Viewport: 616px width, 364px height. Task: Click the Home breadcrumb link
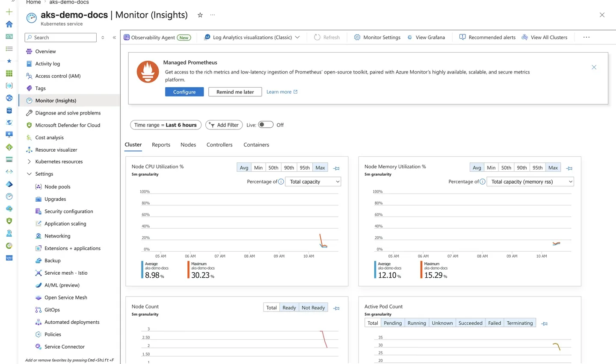pos(33,2)
